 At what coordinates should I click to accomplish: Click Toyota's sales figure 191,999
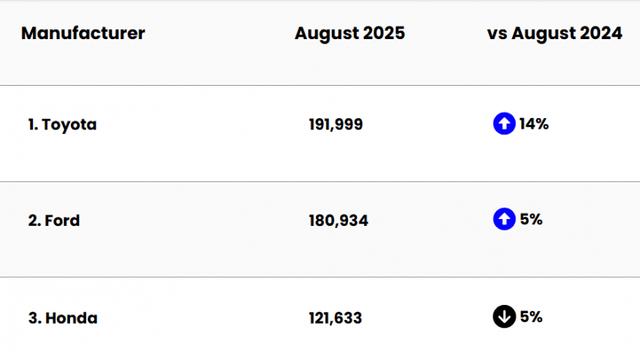point(336,124)
